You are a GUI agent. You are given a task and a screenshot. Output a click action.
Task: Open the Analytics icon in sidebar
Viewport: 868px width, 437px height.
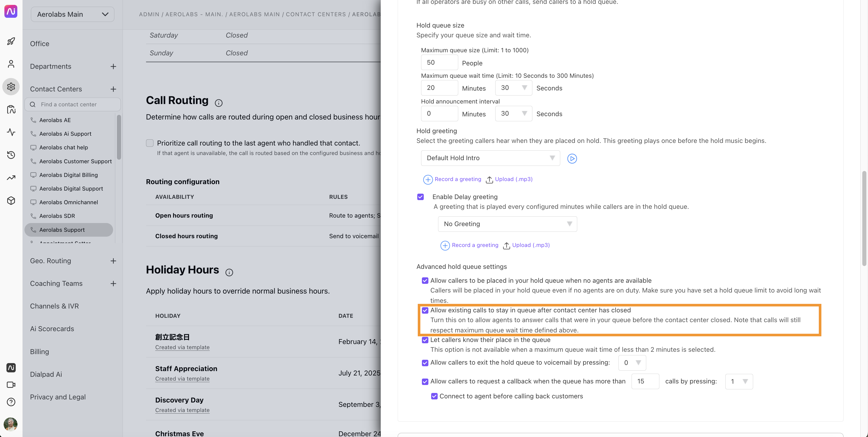coord(11,177)
